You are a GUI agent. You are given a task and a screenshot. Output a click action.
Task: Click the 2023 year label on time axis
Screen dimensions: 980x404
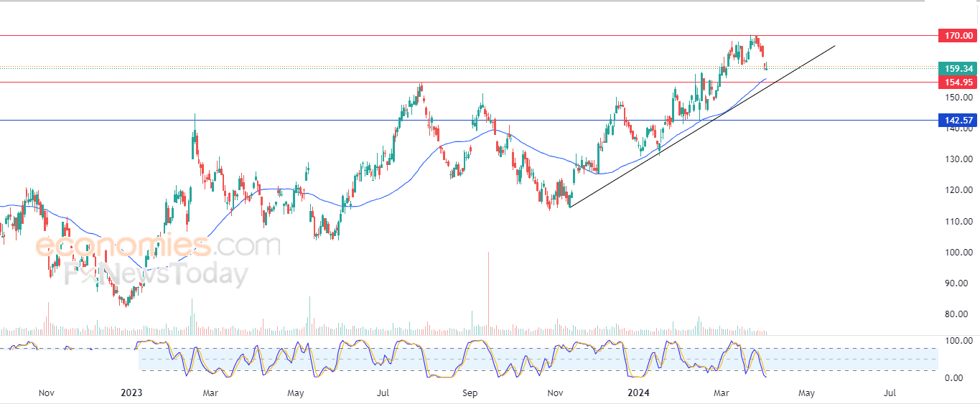[131, 393]
